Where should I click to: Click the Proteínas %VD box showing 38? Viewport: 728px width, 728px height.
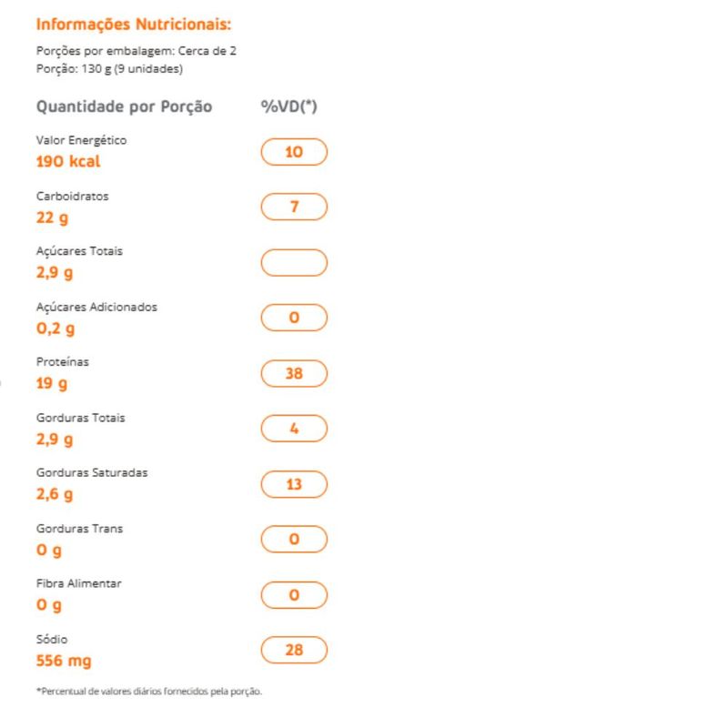(294, 373)
